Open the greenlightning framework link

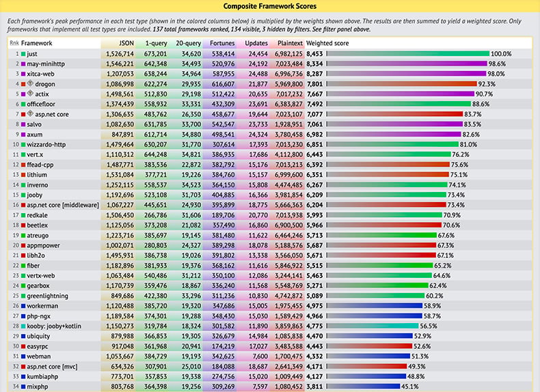coord(47,296)
